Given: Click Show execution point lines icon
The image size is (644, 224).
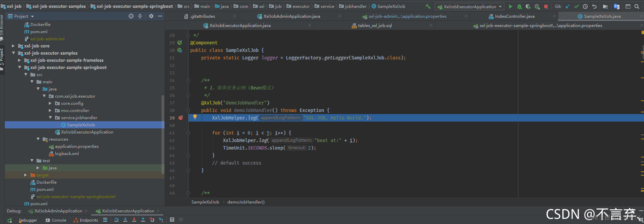Looking at the screenshot, I should tap(105, 220).
